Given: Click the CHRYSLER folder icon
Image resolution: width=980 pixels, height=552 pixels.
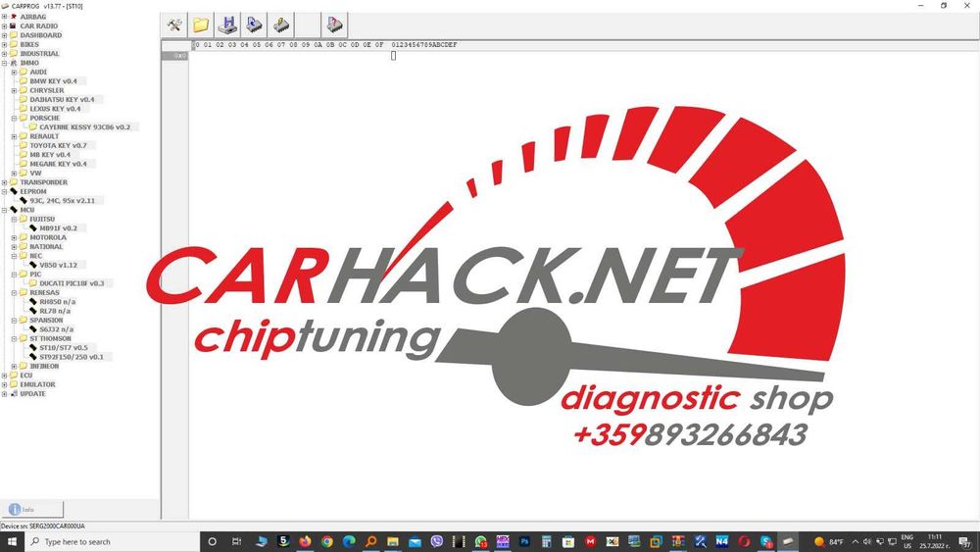Looking at the screenshot, I should (x=24, y=90).
